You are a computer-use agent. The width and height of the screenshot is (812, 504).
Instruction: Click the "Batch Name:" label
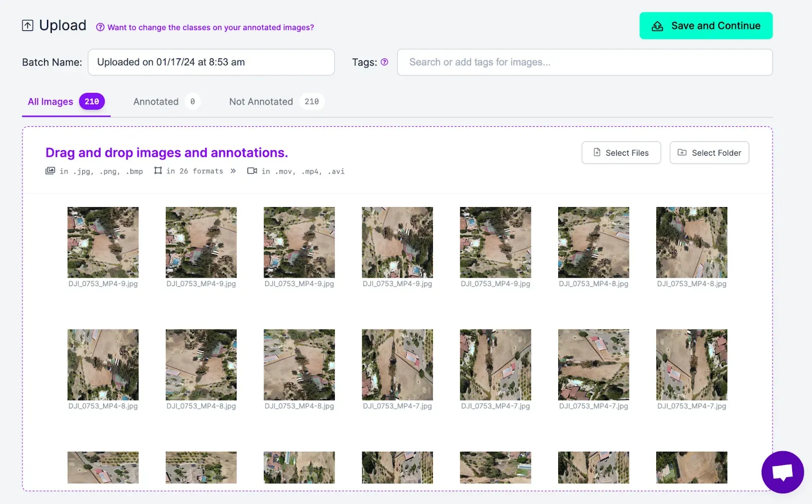click(52, 62)
